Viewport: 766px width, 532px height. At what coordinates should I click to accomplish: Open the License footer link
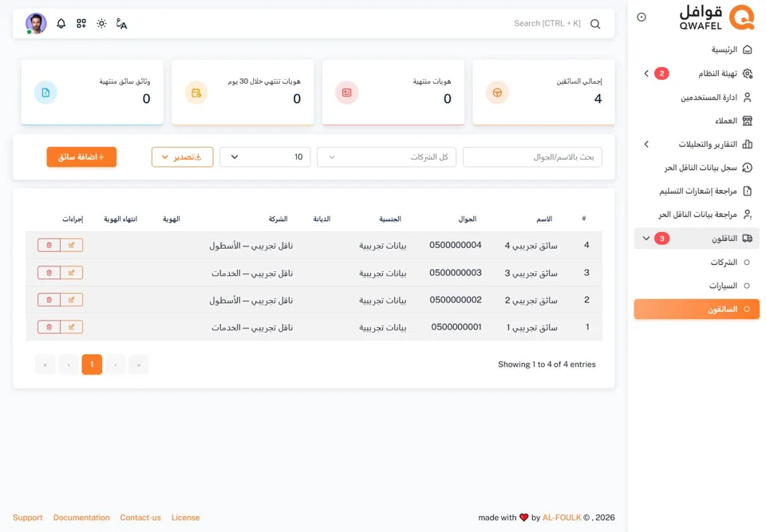186,518
